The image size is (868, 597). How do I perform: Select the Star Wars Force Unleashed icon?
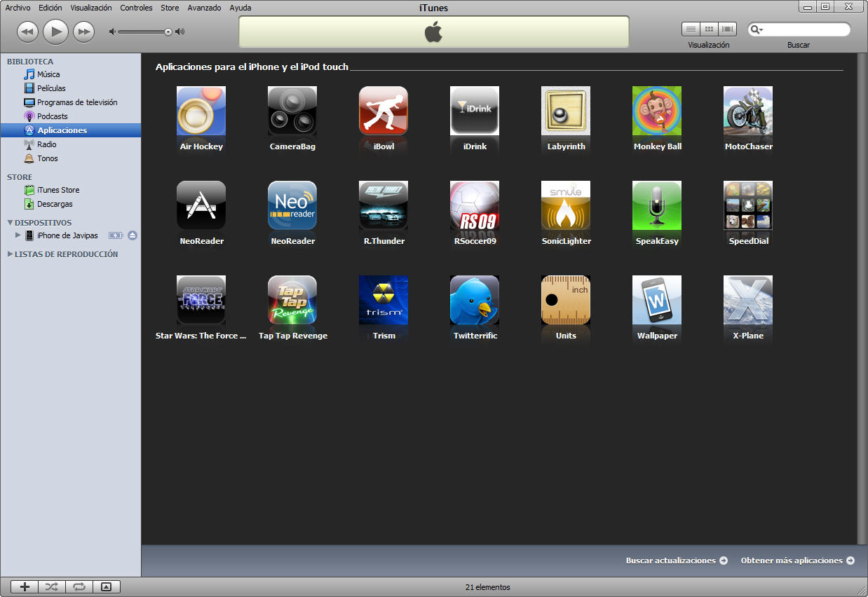click(x=201, y=300)
